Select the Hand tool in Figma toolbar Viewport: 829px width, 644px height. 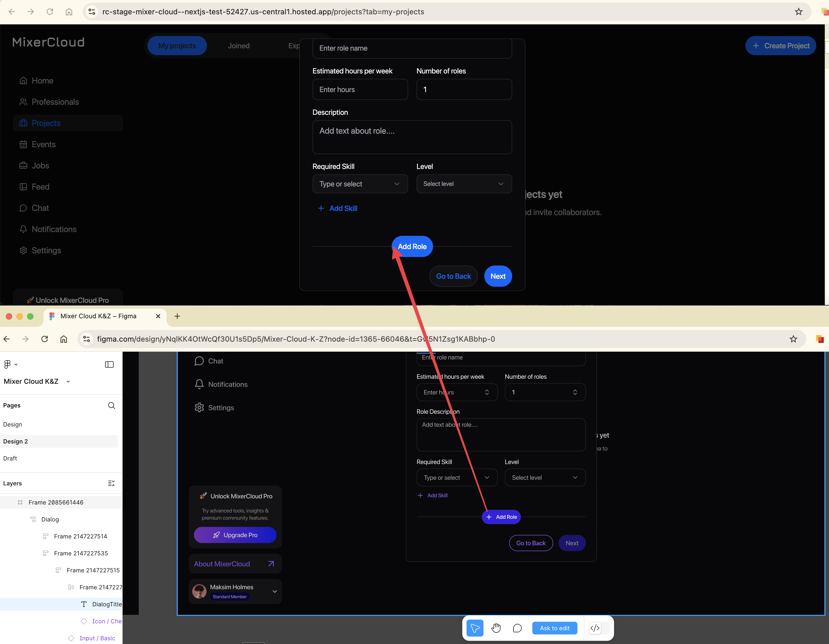point(496,628)
